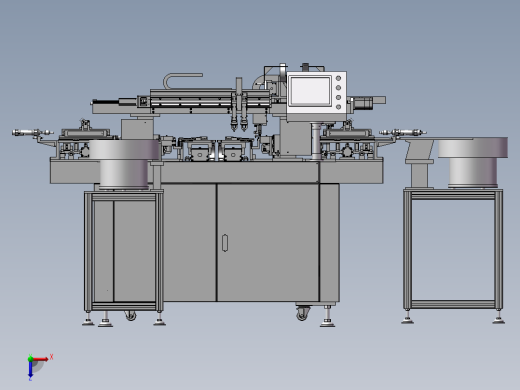Select the left vibratory bowl feeder
The image size is (520, 390).
click(124, 164)
